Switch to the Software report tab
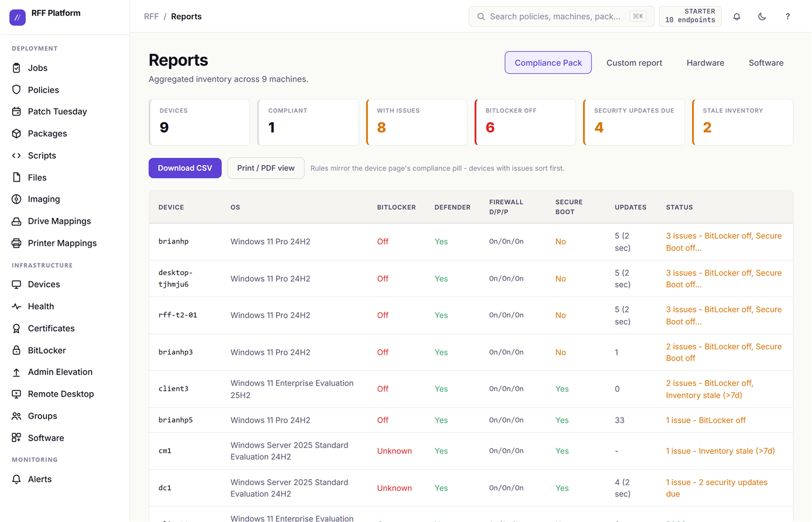 click(x=766, y=63)
